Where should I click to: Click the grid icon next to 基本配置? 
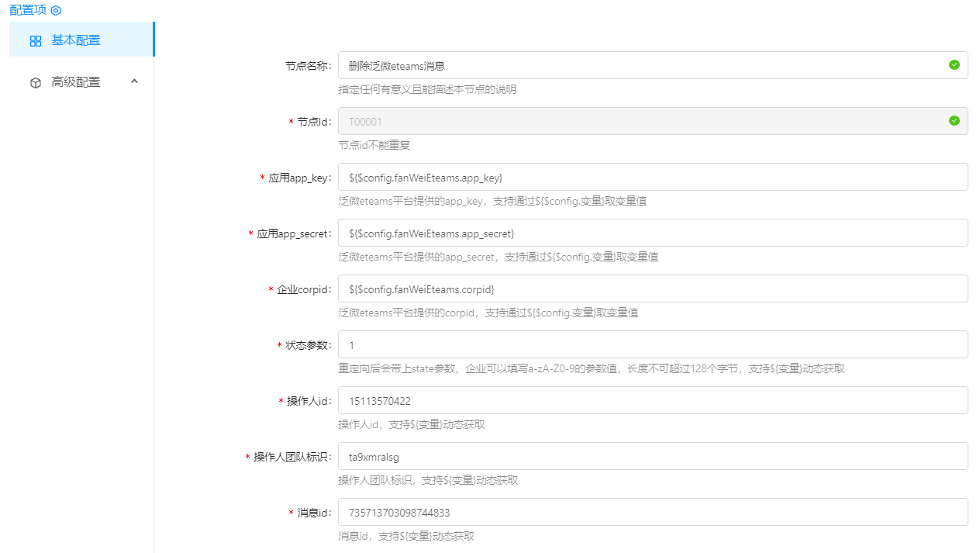coord(36,41)
